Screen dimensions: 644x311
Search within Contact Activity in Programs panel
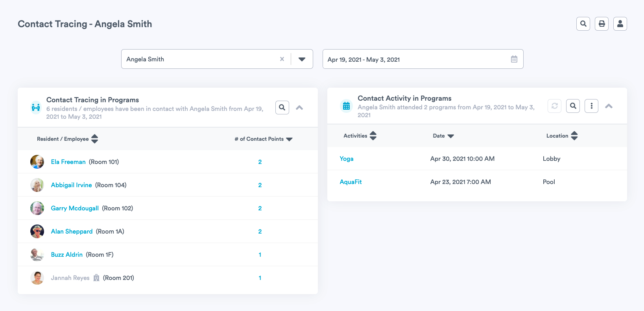[x=573, y=106]
